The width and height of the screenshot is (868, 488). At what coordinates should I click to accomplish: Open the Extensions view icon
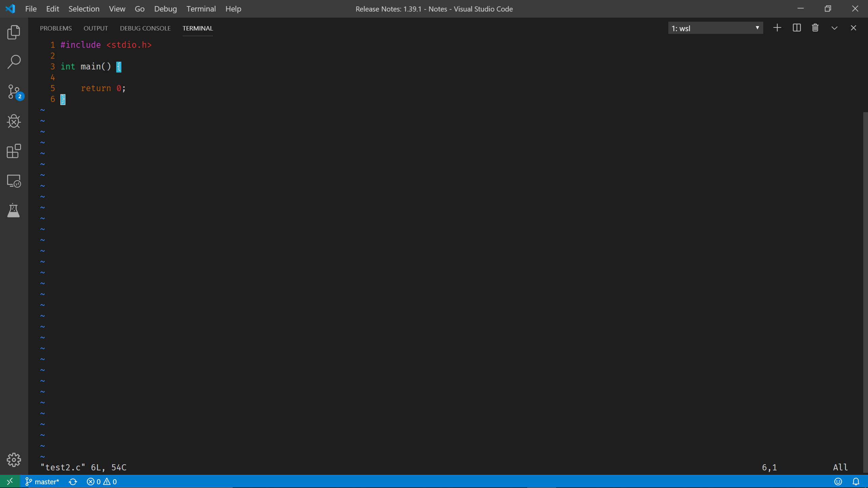pos(14,151)
